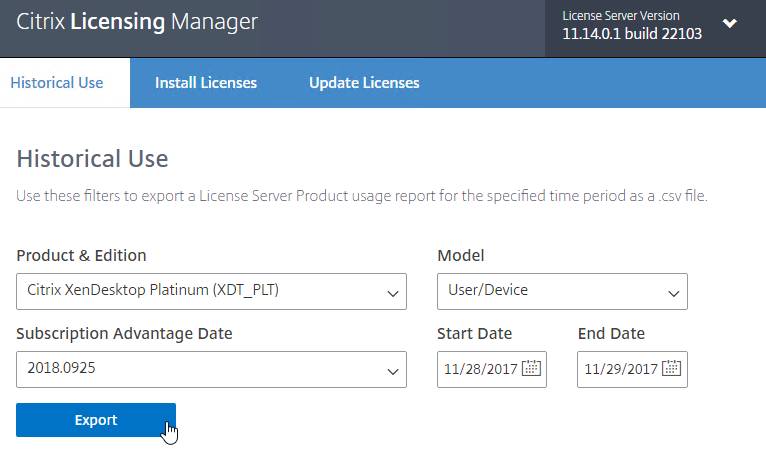Click the Citrix Licensing Manager title
The image size is (766, 463).
137,22
